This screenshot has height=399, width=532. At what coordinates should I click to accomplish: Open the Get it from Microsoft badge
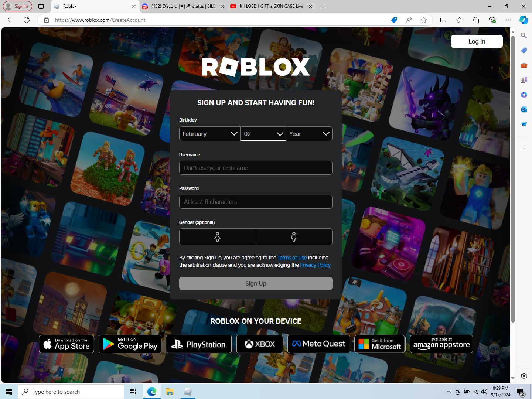click(x=380, y=344)
